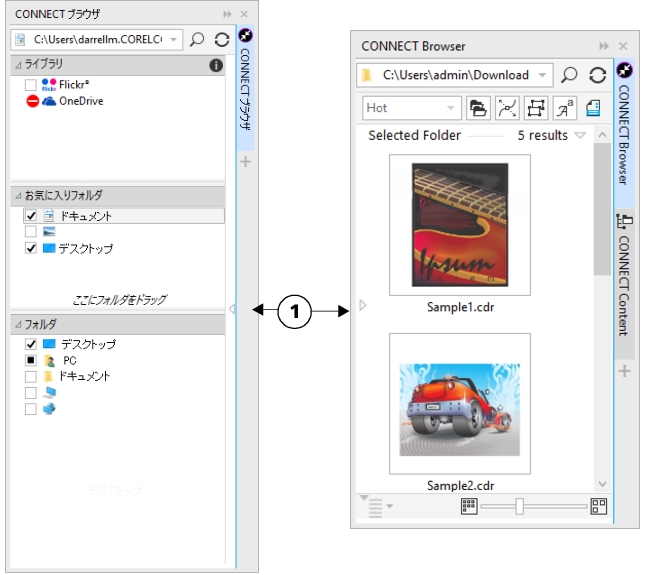Viewport: 648px width, 575px height.
Task: Enable the Flickr library checkbox
Action: (x=31, y=86)
